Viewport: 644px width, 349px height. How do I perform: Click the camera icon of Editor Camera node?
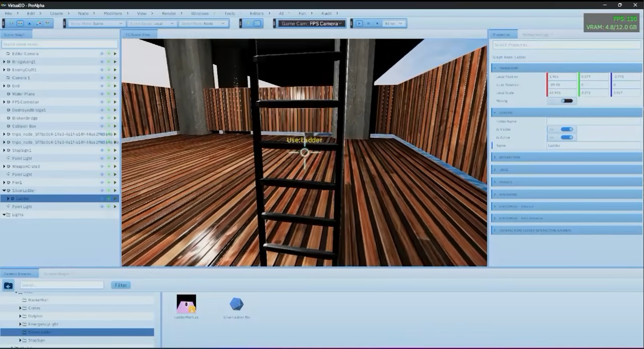click(x=8, y=54)
